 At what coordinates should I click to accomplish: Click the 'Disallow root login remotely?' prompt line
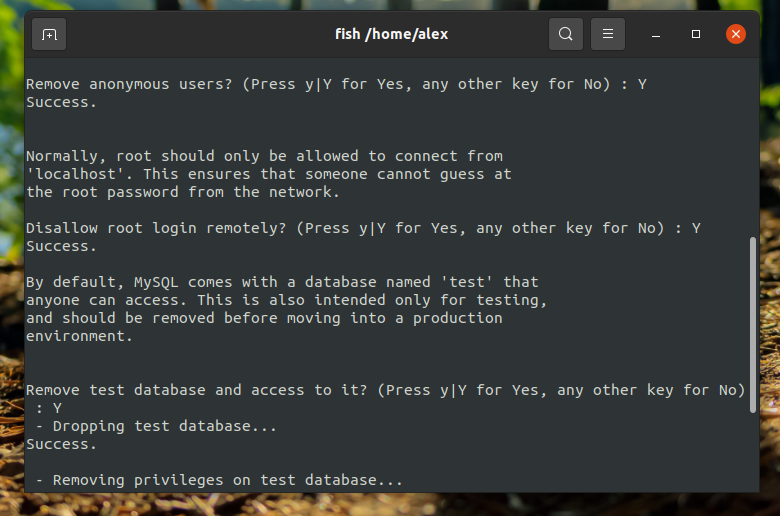pos(364,228)
